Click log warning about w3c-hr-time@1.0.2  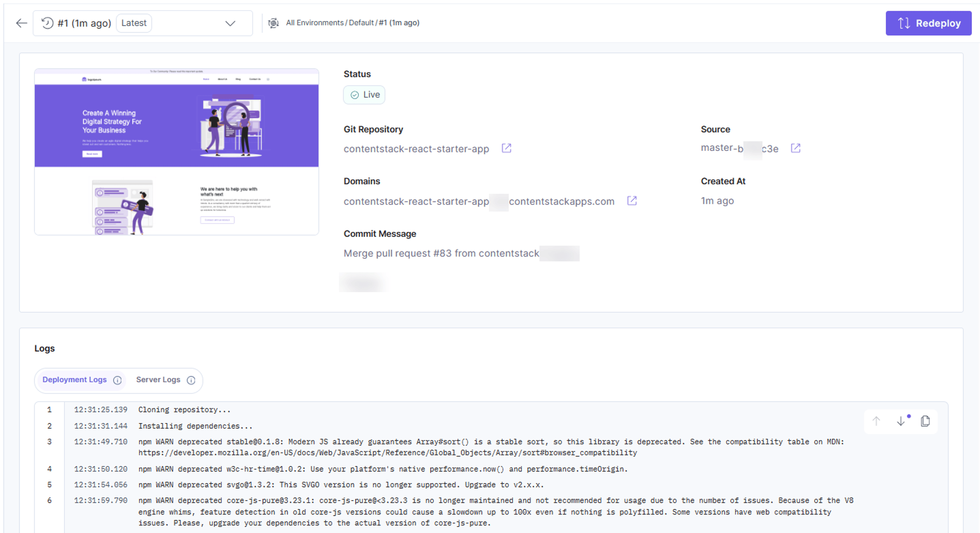tap(383, 469)
